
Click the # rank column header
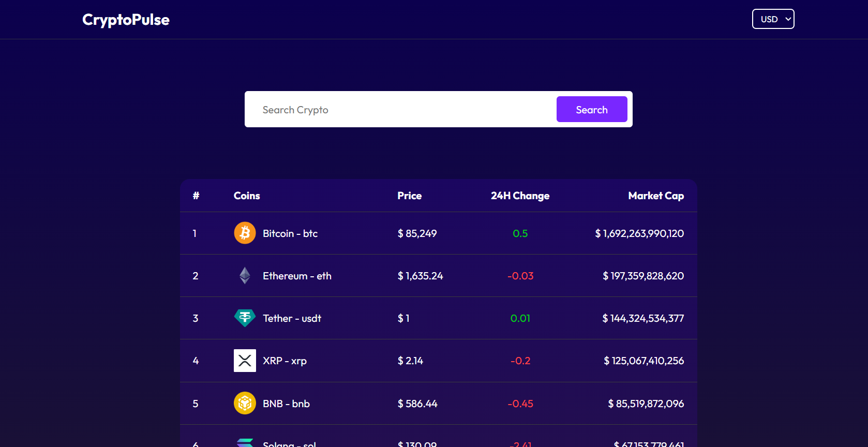196,196
